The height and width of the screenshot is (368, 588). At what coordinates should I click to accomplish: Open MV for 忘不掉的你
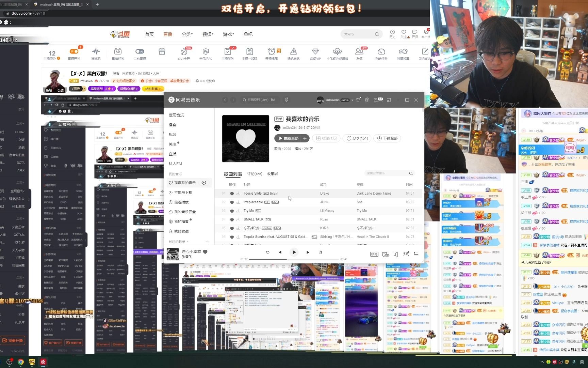(x=277, y=228)
